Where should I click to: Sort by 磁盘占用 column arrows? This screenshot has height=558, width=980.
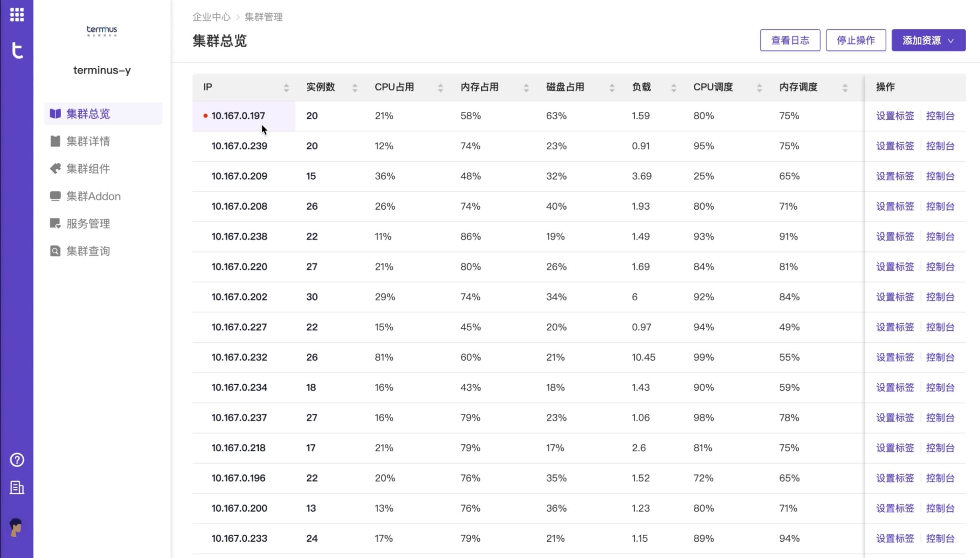(x=612, y=88)
